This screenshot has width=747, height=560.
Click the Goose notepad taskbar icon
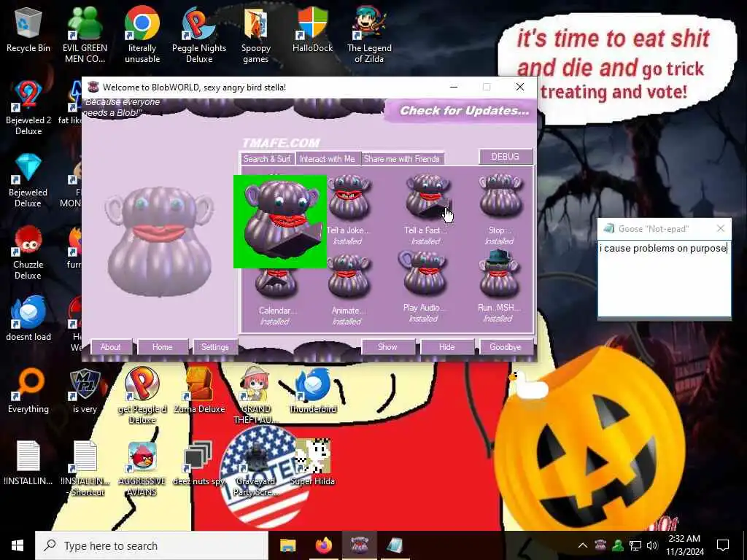coord(395,545)
